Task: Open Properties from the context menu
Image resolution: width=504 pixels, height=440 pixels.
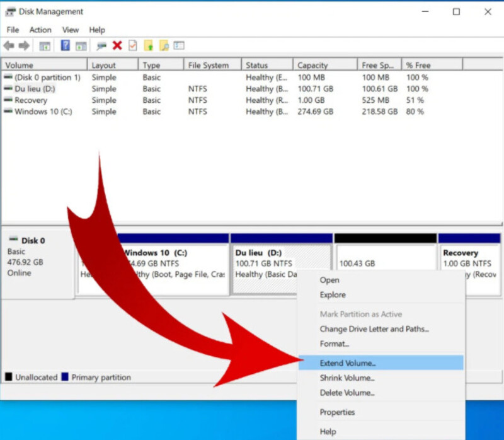Action: tap(381, 412)
